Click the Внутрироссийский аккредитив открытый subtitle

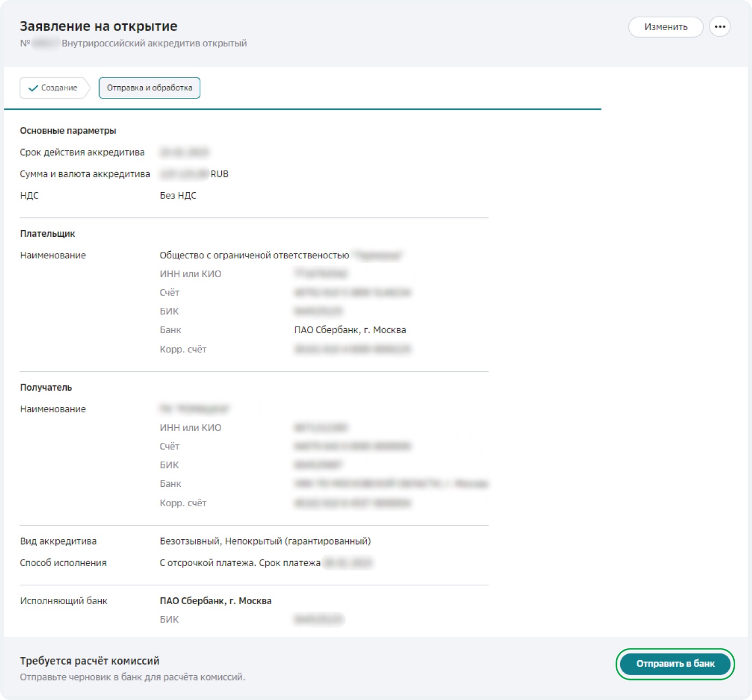click(x=154, y=44)
